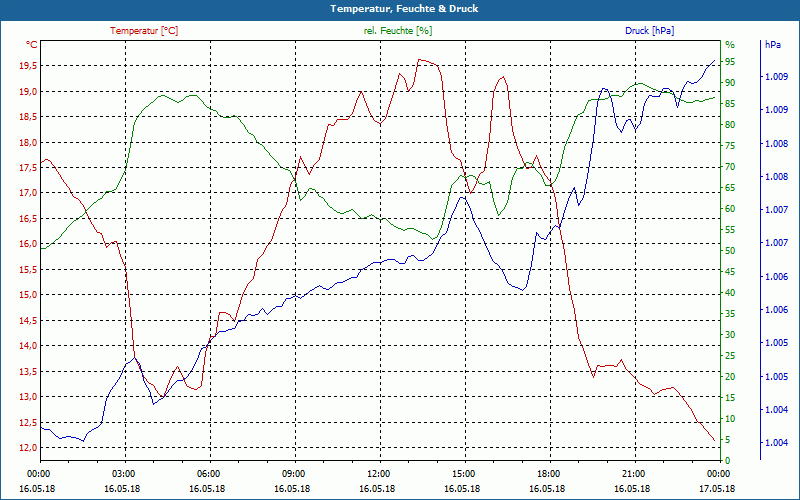Select the green "rel. Feuchte [%]" legend label
The width and height of the screenshot is (800, 500).
pos(397,31)
